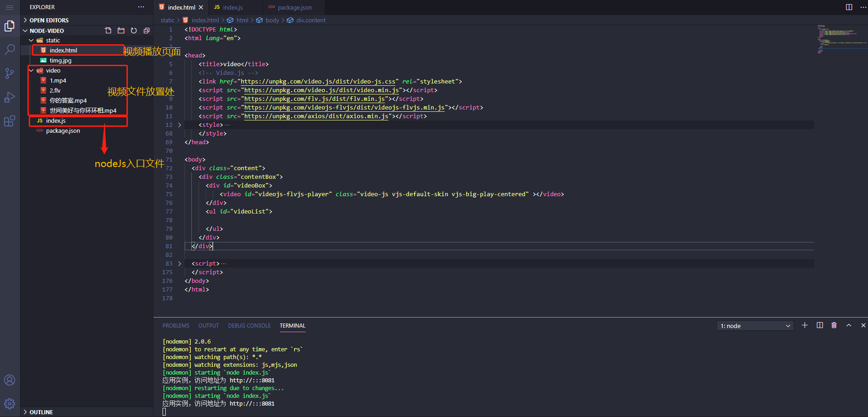
Task: Open the hamburger application menu
Action: tap(10, 7)
